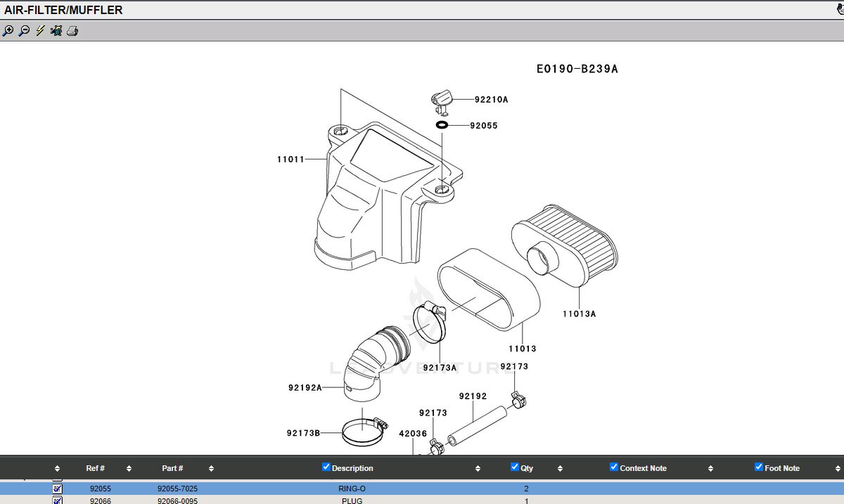Click the Part # column header
The width and height of the screenshot is (844, 504).
(172, 468)
